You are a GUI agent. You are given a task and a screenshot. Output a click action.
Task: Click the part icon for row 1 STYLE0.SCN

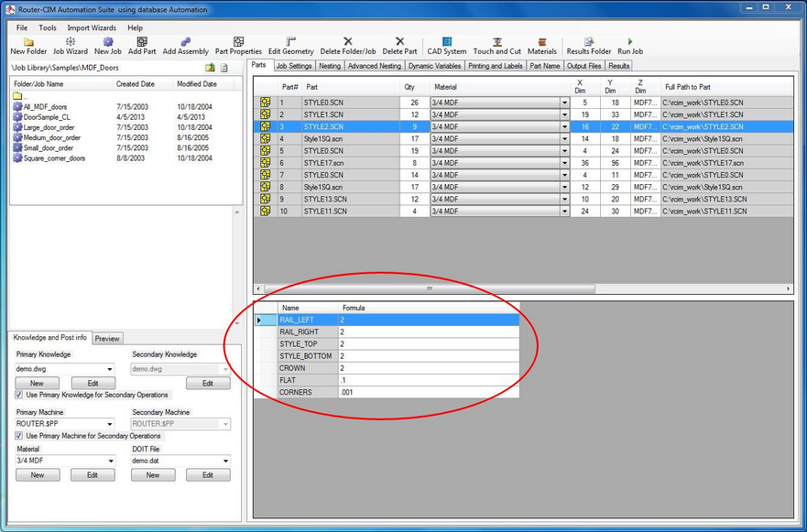(266, 103)
